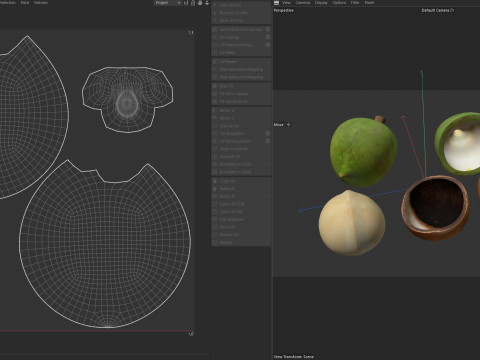The height and width of the screenshot is (360, 480).
Task: Select the brown open shell model
Action: click(x=436, y=207)
